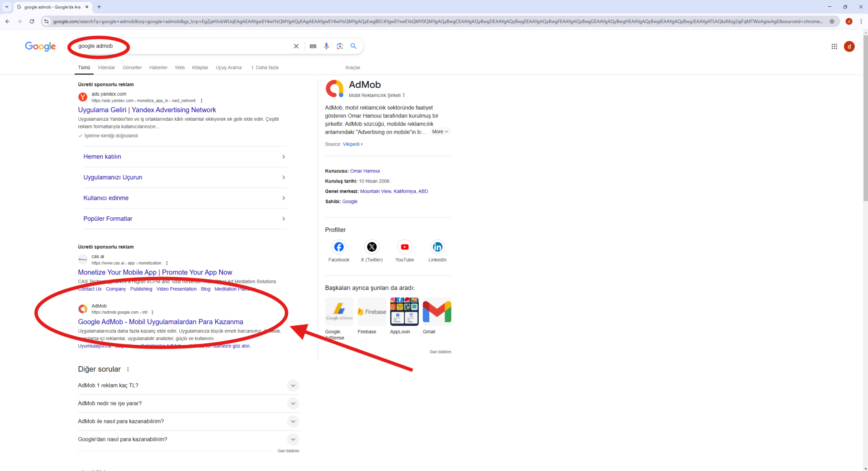Open AdMob's YouTube profile icon
The image size is (868, 471).
pyautogui.click(x=404, y=247)
